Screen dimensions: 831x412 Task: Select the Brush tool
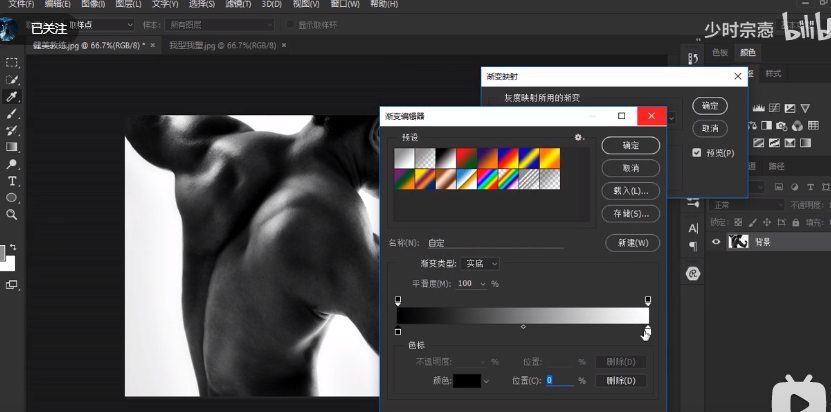pyautogui.click(x=12, y=113)
